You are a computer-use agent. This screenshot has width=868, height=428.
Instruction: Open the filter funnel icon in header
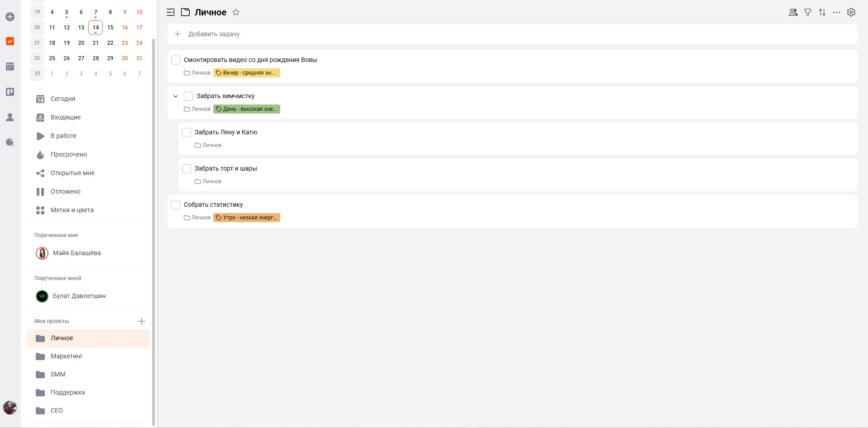(808, 12)
